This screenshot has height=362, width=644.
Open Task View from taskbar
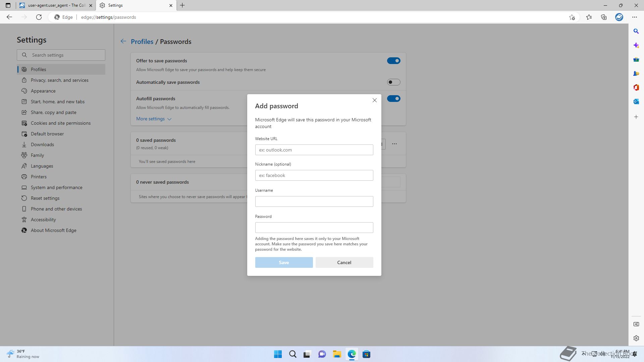[x=308, y=354]
